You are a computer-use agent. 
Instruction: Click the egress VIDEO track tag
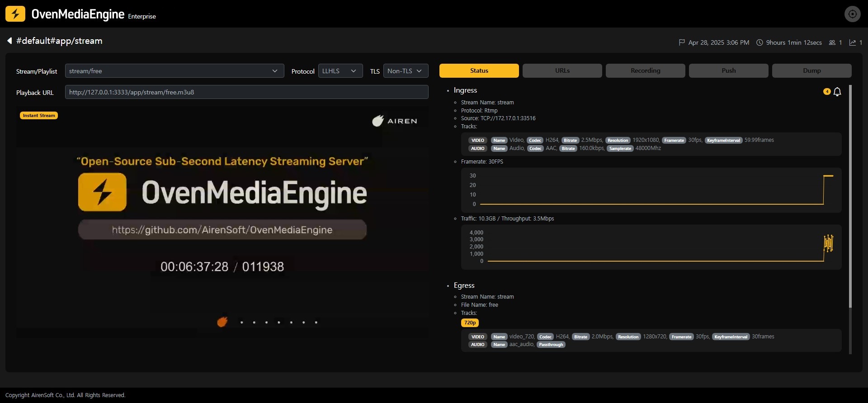pos(478,337)
